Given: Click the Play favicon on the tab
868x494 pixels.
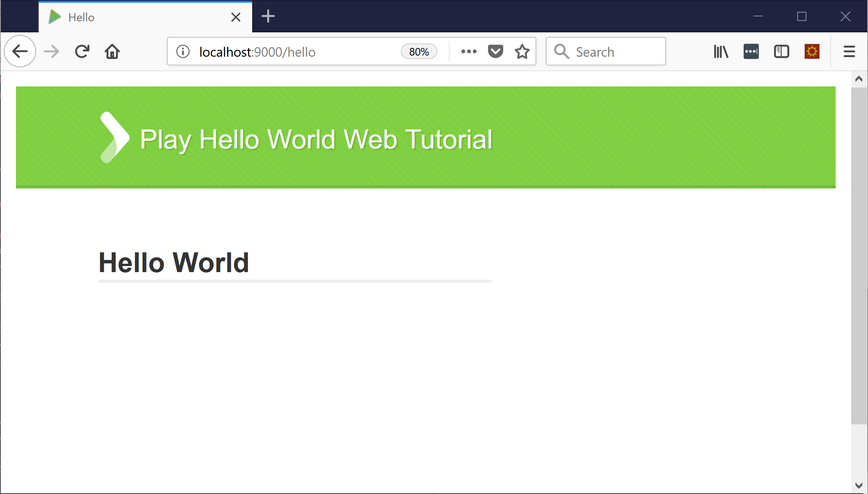Looking at the screenshot, I should pos(55,17).
